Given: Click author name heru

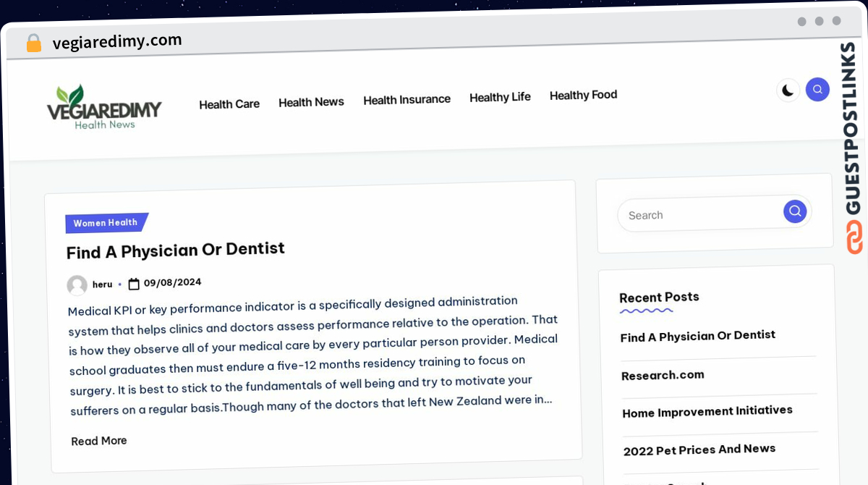Looking at the screenshot, I should point(103,284).
